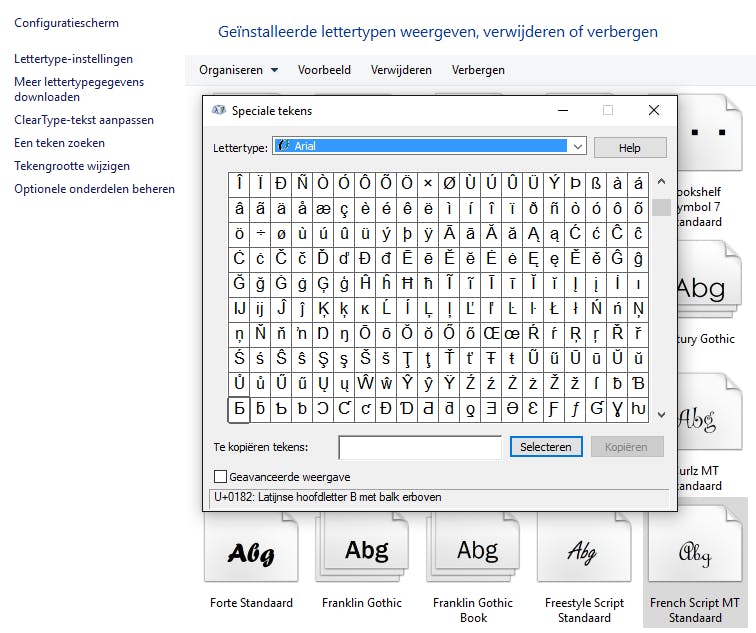Select the œ lowercase ligature cell

[x=512, y=334]
